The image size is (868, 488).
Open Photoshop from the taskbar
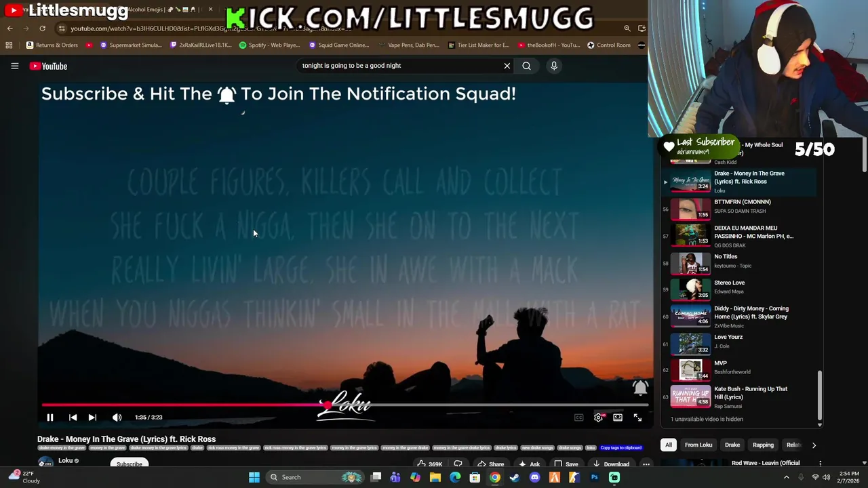594,477
